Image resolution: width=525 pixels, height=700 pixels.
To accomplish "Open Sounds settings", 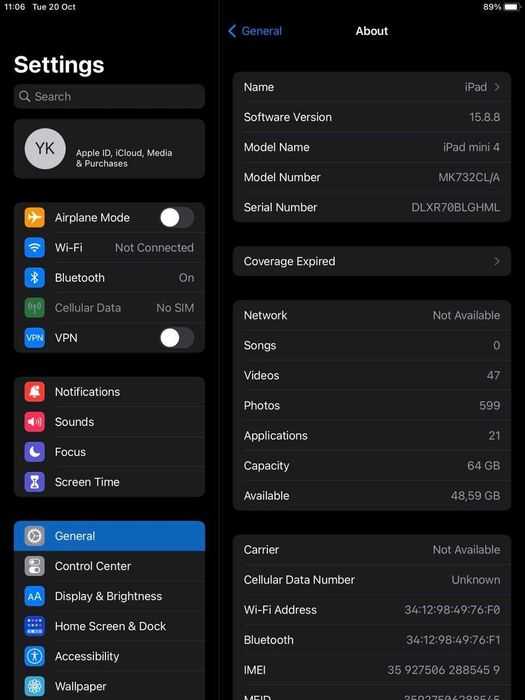I will click(109, 422).
